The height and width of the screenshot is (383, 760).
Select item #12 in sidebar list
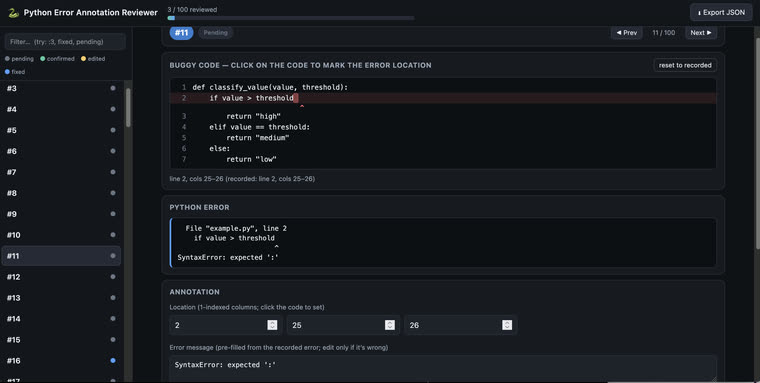(x=61, y=277)
